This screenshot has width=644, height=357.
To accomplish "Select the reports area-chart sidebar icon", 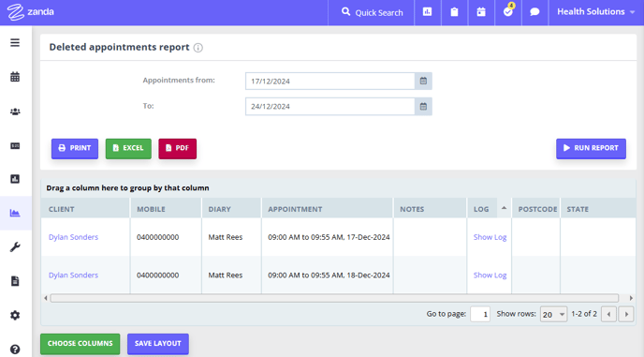I will (15, 213).
